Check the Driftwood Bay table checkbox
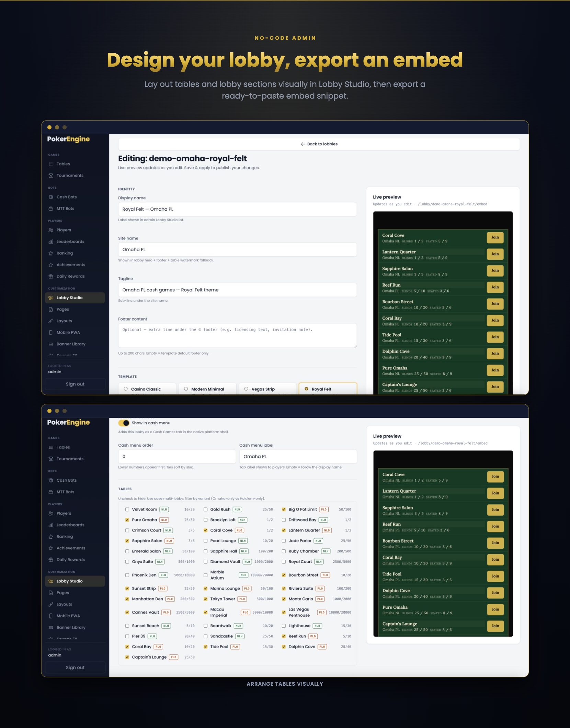The height and width of the screenshot is (728, 570). 284,520
